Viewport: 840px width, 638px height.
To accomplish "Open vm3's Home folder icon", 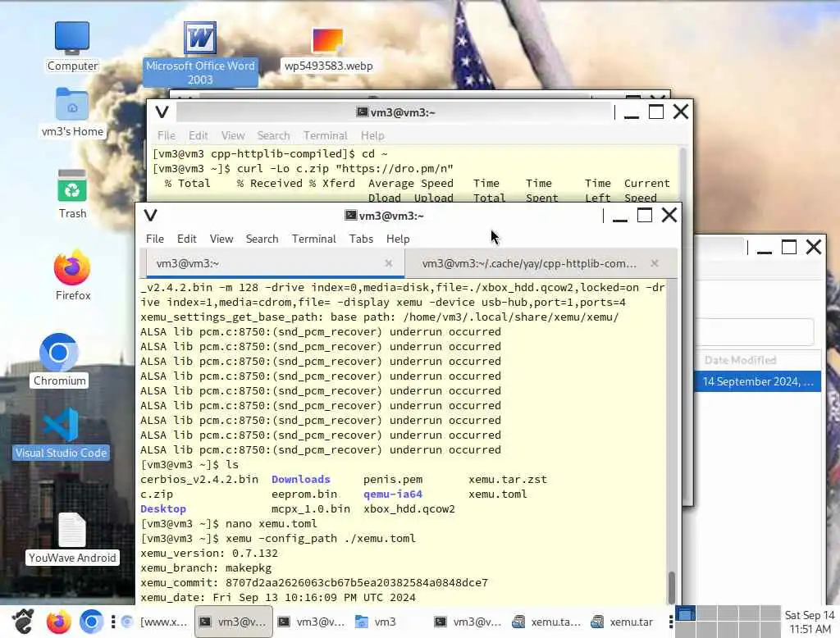I will tap(72, 112).
